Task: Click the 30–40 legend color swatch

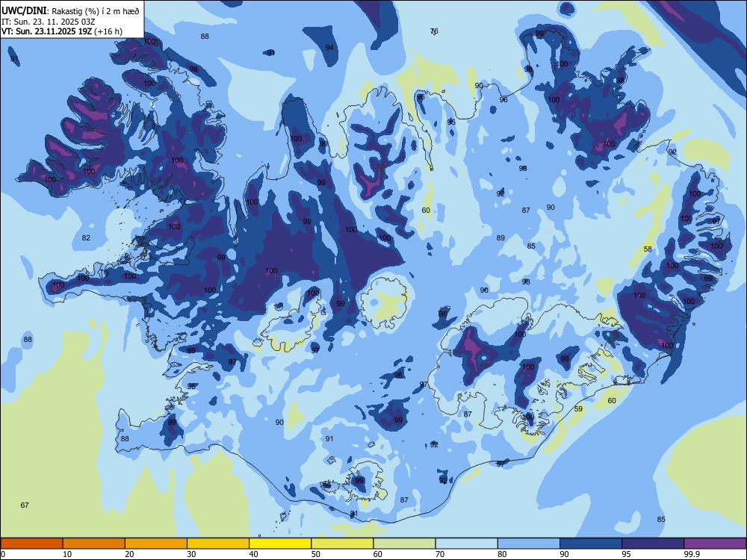Action: tap(218, 544)
